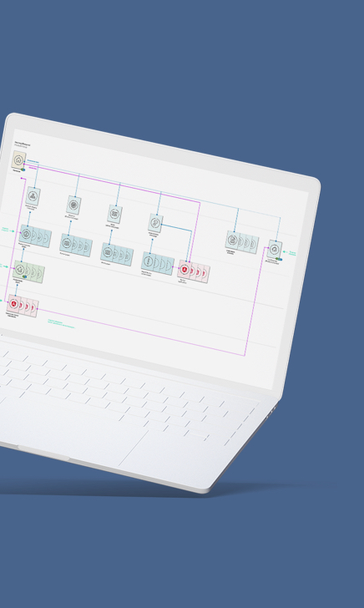Click the diagram title text at top left
This screenshot has width=364, height=608.
[23, 145]
